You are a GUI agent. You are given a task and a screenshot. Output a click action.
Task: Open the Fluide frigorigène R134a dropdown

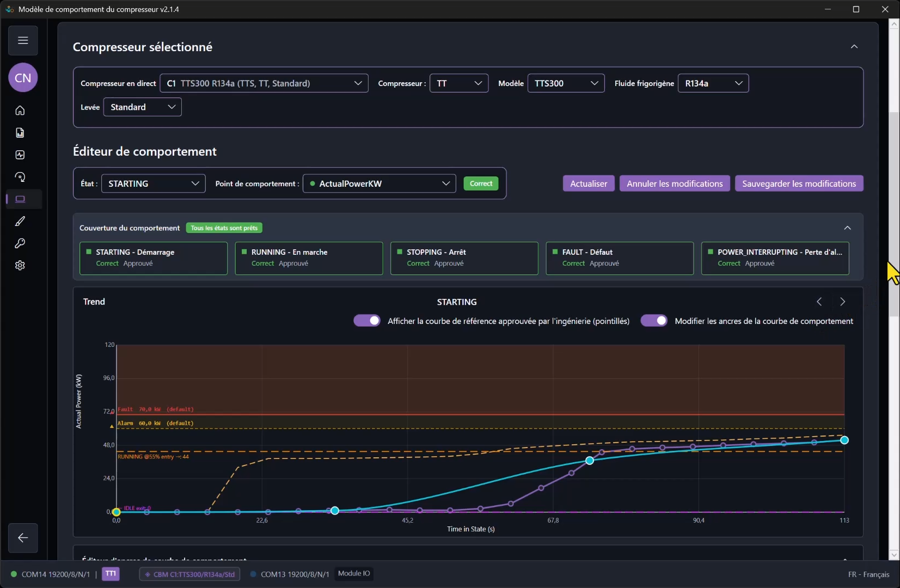pyautogui.click(x=713, y=83)
